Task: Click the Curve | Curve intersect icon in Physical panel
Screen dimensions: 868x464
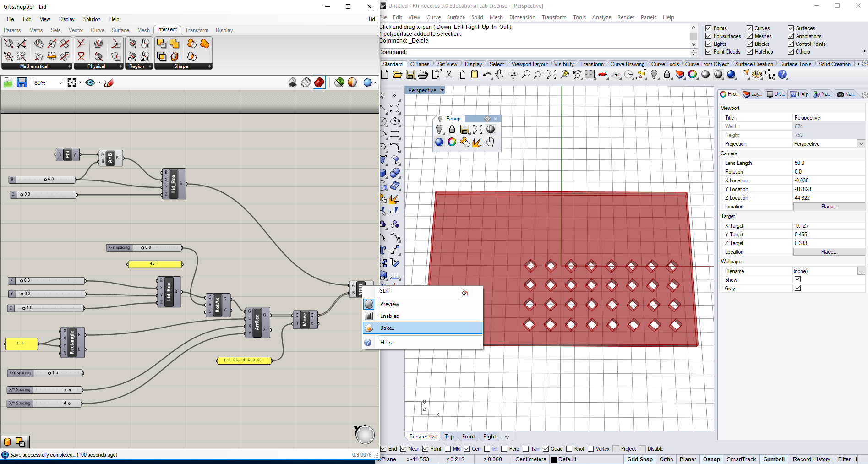Action: point(81,44)
